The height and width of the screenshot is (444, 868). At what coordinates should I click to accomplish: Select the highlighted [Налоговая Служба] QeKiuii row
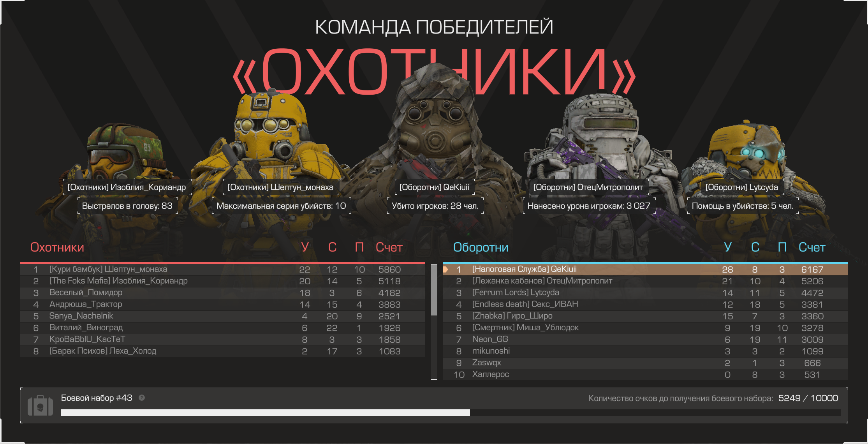coord(646,270)
